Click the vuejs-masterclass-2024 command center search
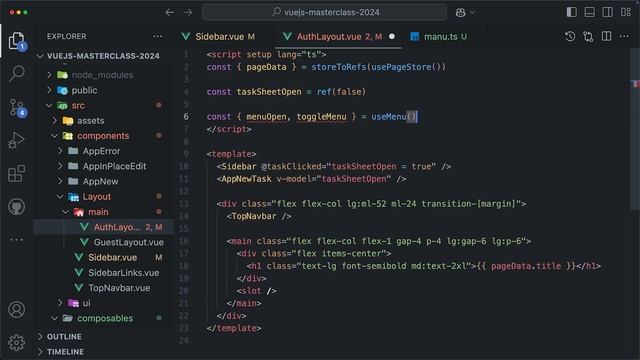This screenshot has width=640, height=360. pyautogui.click(x=324, y=12)
